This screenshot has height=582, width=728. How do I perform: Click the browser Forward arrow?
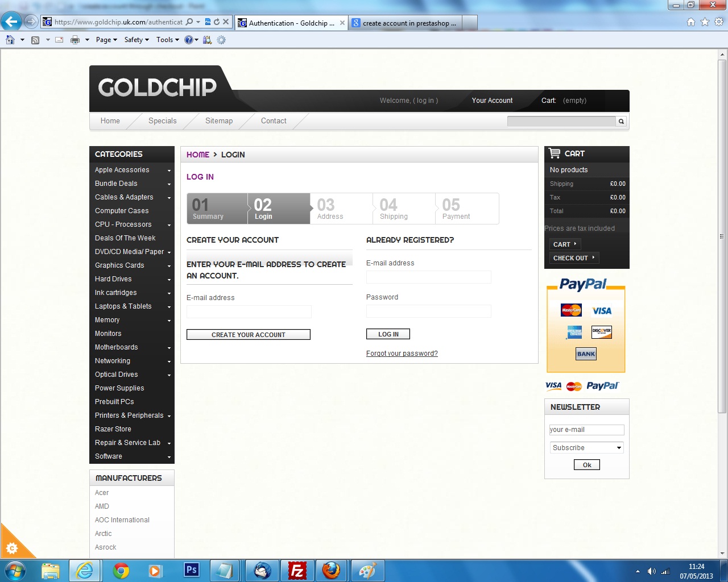(31, 22)
